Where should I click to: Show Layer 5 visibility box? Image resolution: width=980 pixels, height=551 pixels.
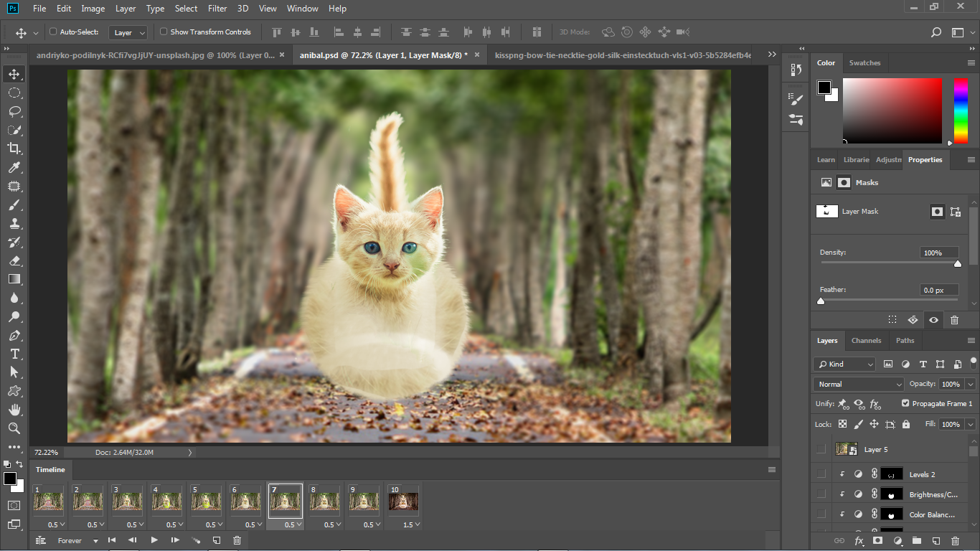(x=821, y=449)
